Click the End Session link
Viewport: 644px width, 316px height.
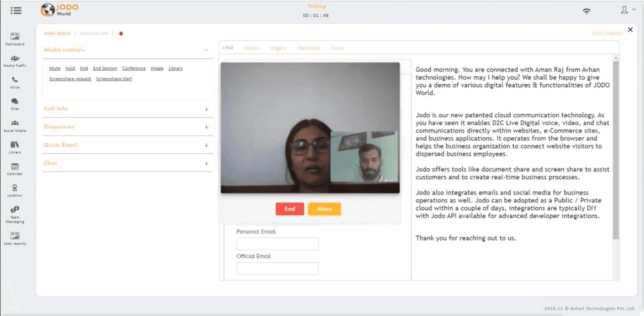(105, 68)
